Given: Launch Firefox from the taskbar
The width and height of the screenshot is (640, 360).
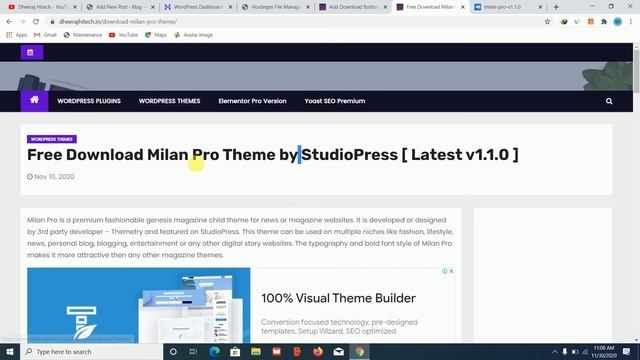Looking at the screenshot, I should tap(318, 351).
